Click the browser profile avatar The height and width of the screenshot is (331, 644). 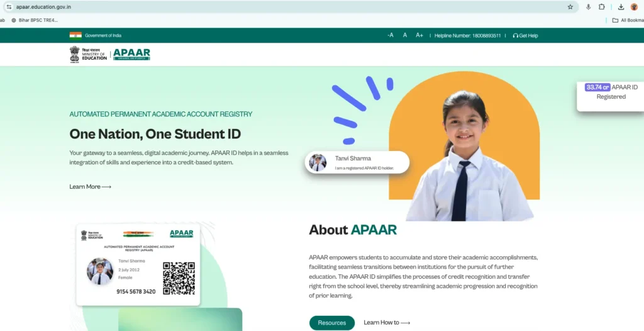pos(634,7)
